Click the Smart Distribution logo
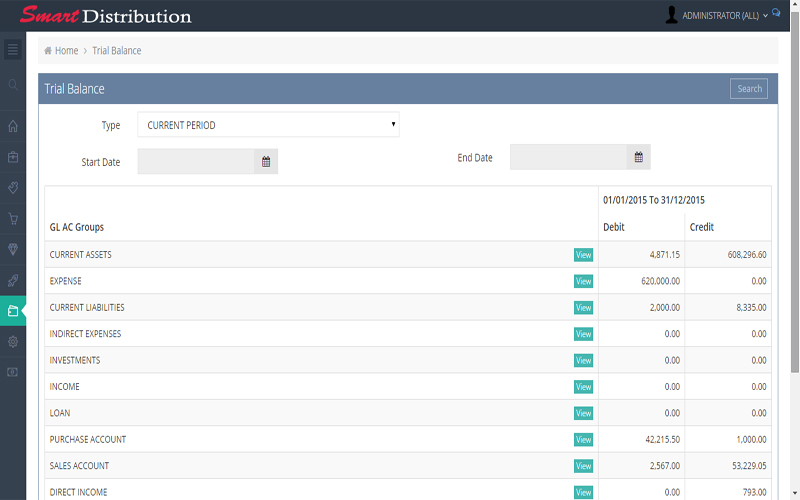Image resolution: width=800 pixels, height=500 pixels. [105, 16]
